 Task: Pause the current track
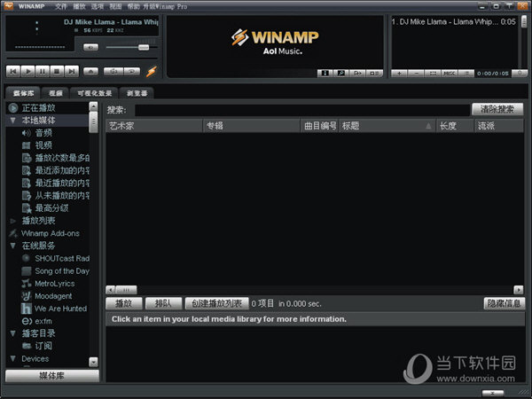click(43, 71)
